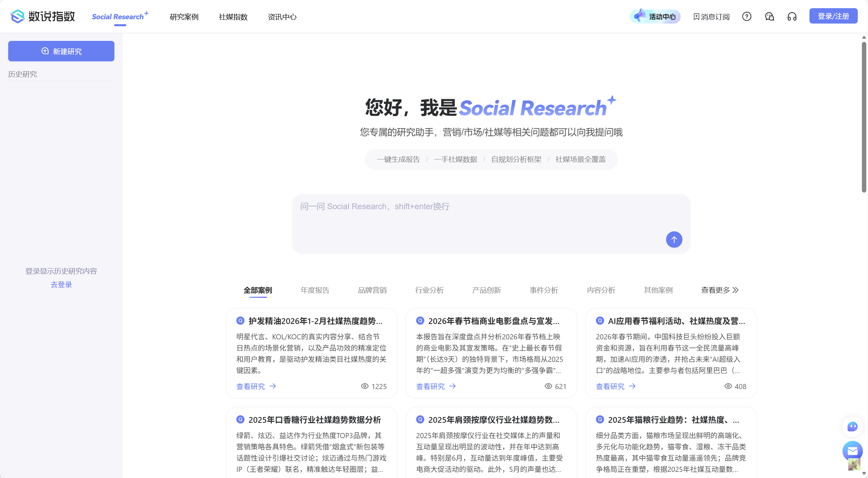Open the help question mark icon
This screenshot has width=868, height=478.
coord(746,16)
